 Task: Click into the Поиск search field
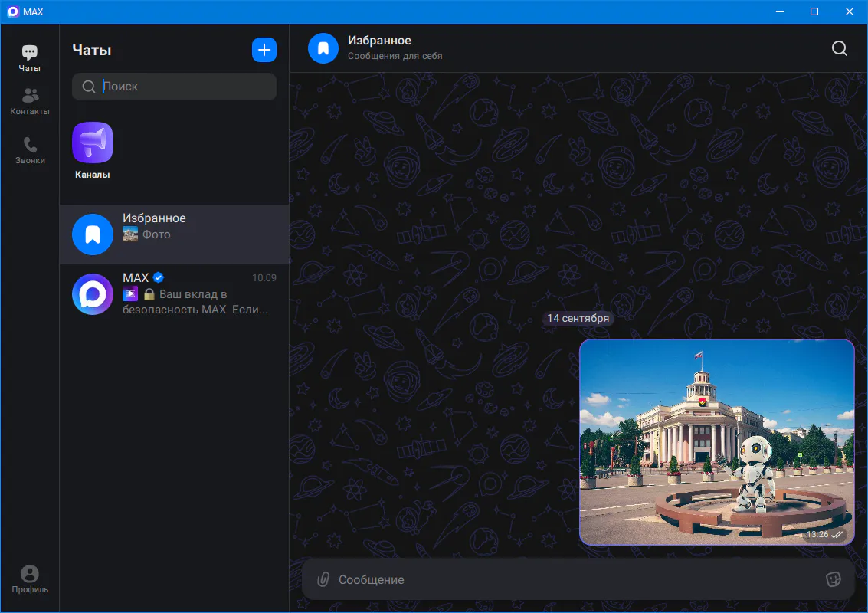(x=184, y=87)
